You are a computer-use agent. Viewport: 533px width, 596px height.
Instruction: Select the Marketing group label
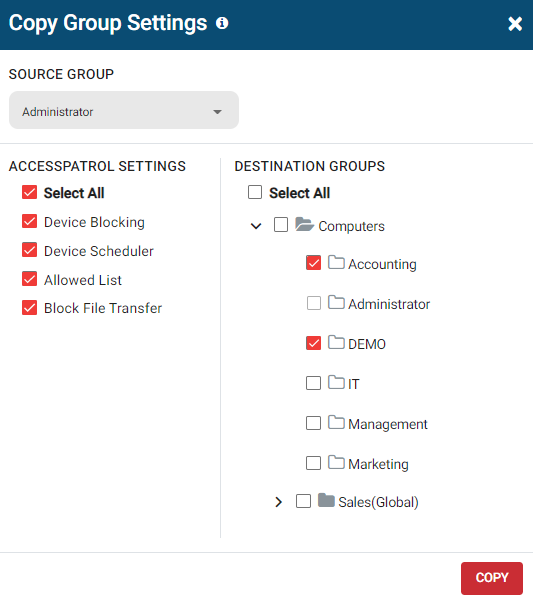[x=378, y=464]
